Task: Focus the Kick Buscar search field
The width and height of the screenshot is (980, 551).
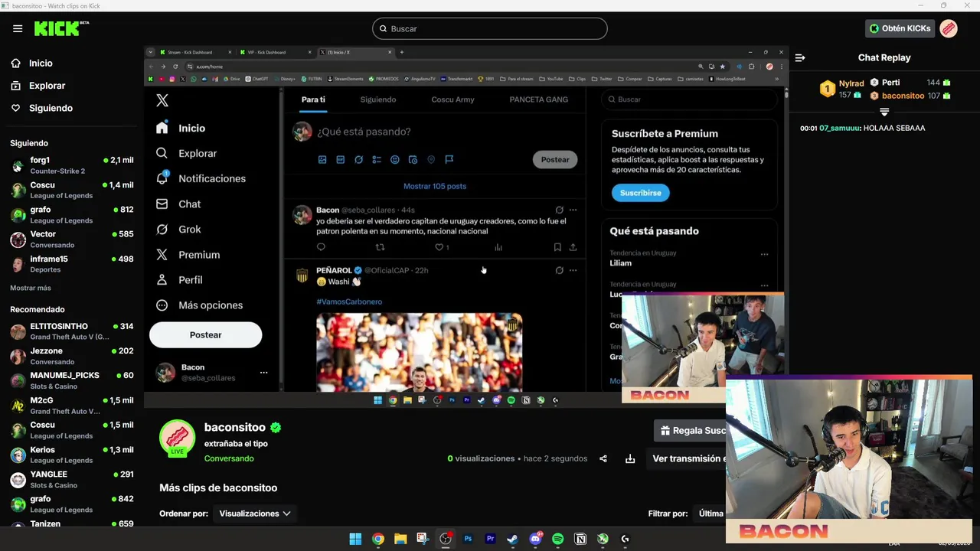Action: click(x=490, y=28)
